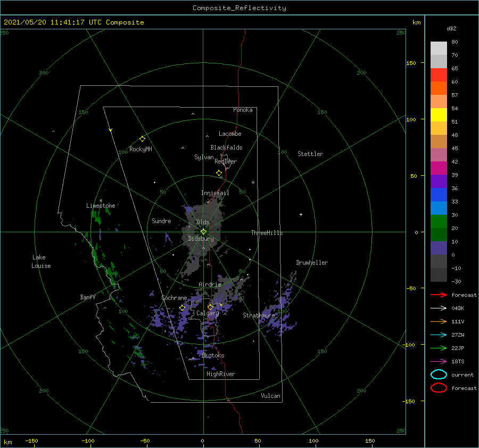Click the cyan current ellipse icon
This screenshot has height=448, width=479.
(x=439, y=374)
